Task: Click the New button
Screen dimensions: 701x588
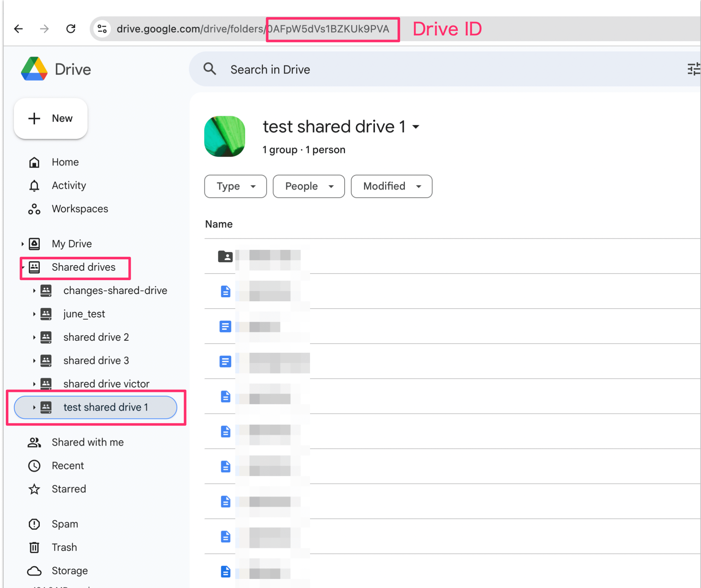Action: [51, 118]
